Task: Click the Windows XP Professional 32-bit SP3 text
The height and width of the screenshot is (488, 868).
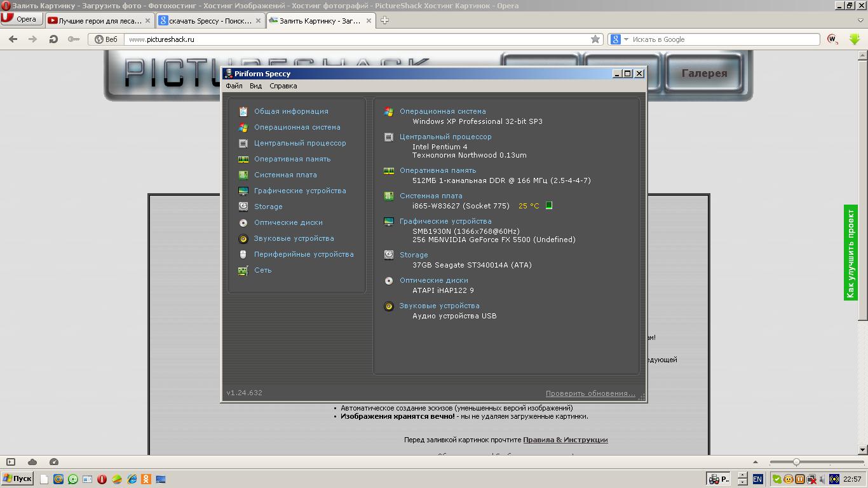Action: click(x=477, y=121)
